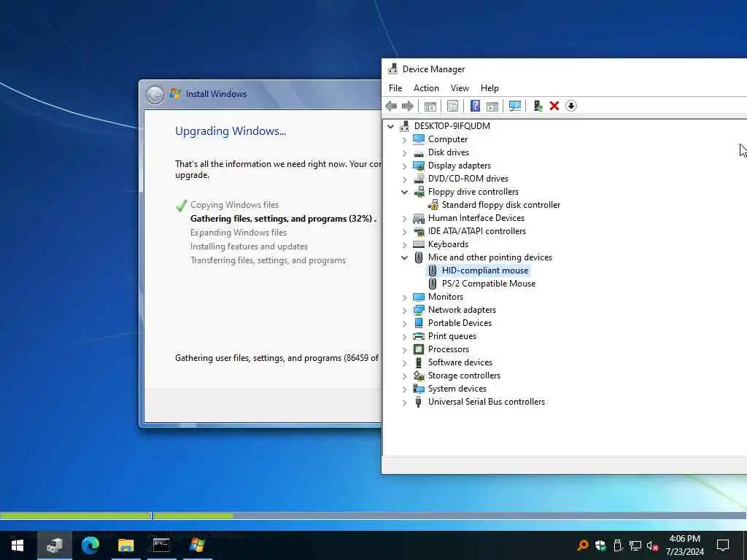Image resolution: width=747 pixels, height=560 pixels.
Task: Open the Action menu
Action: click(x=426, y=88)
